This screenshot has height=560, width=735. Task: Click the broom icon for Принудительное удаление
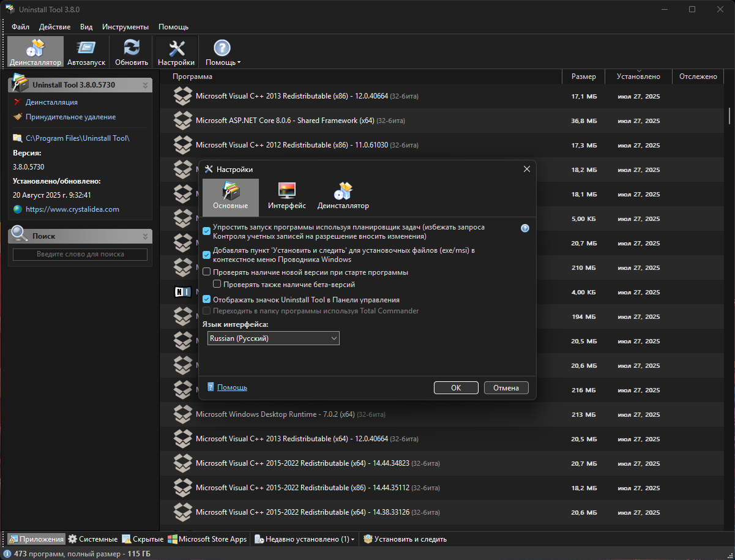coord(17,117)
